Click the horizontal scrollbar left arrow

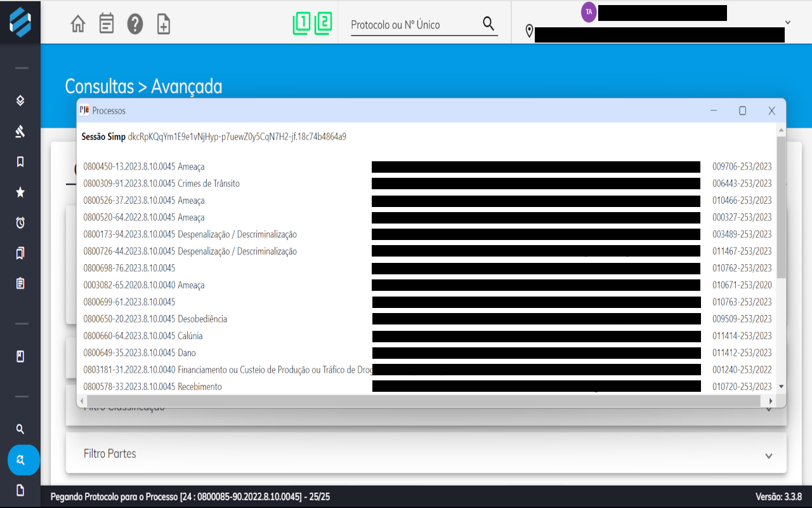pos(81,401)
